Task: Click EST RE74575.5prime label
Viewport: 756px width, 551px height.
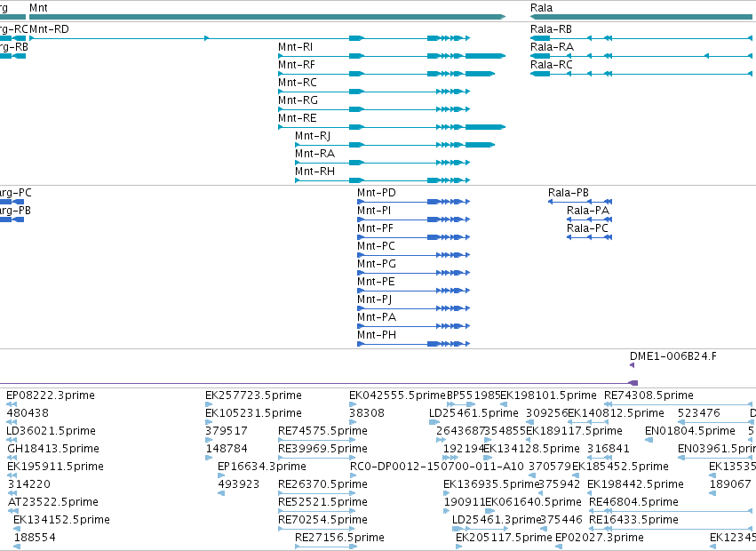Action: pos(323,431)
